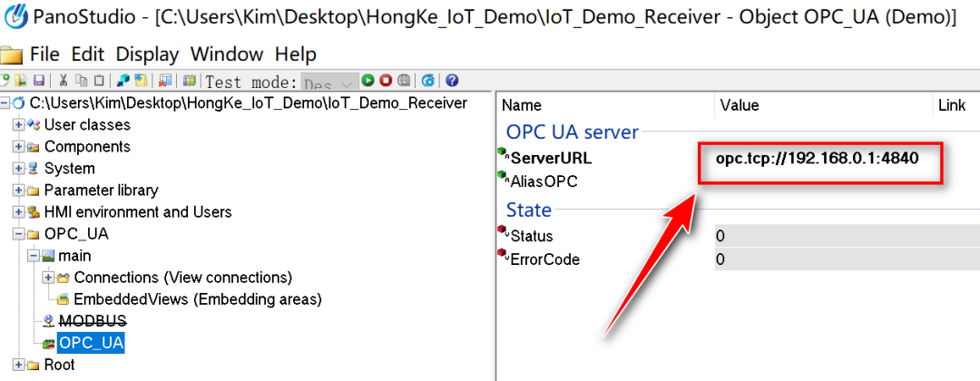Select the AliasOPC property name
Screen dimensions: 980x381
(544, 181)
